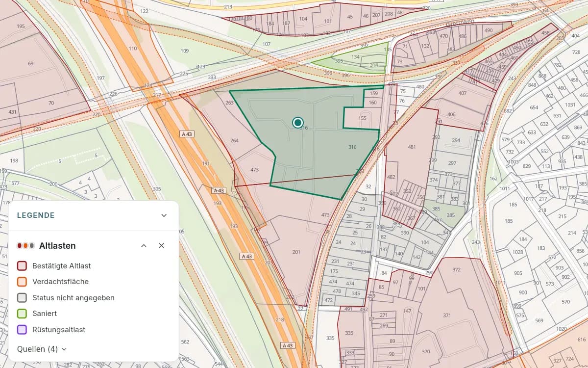Viewport: 588px width, 368px height.
Task: Click parcel label 69
Action: coord(31,63)
